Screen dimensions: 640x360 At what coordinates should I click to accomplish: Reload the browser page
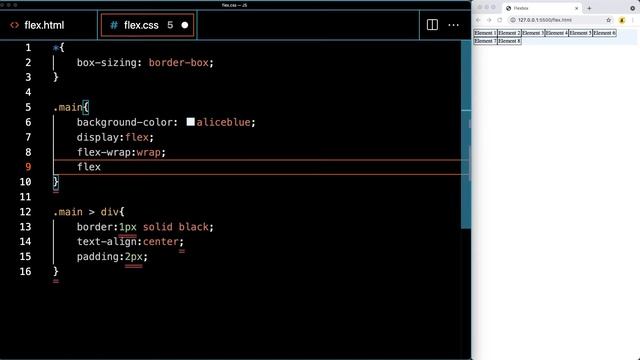coord(500,20)
